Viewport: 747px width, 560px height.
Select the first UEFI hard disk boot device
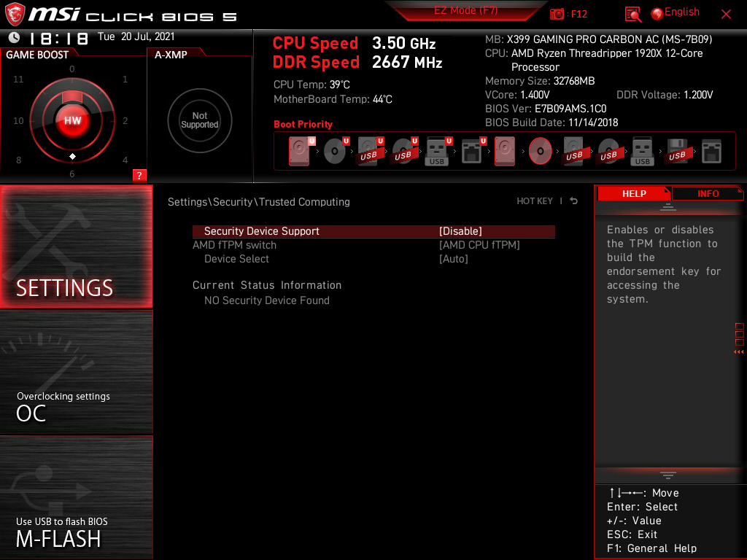coord(300,151)
